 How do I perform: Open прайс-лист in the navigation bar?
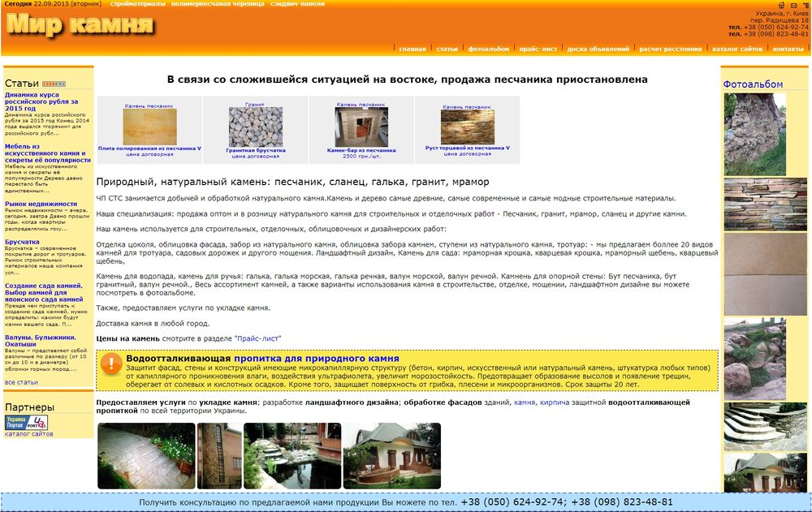538,49
